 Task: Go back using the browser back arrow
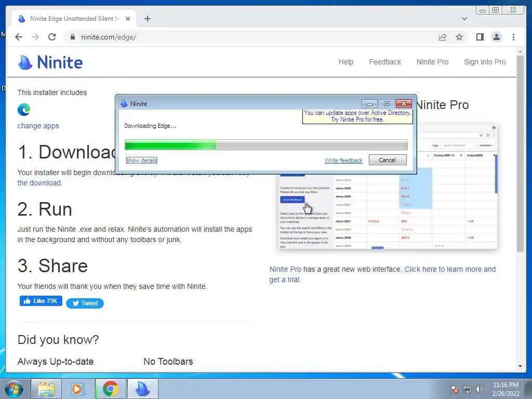tap(19, 37)
